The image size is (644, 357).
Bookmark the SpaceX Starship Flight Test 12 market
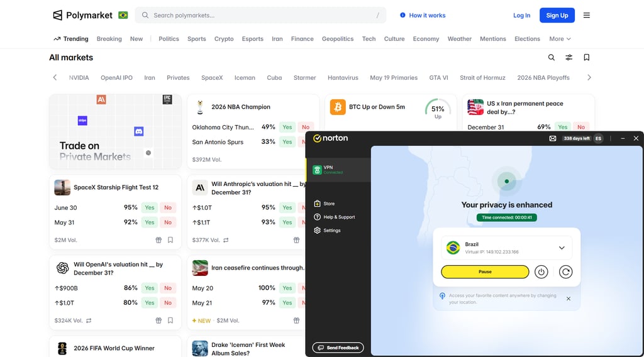[x=170, y=240]
